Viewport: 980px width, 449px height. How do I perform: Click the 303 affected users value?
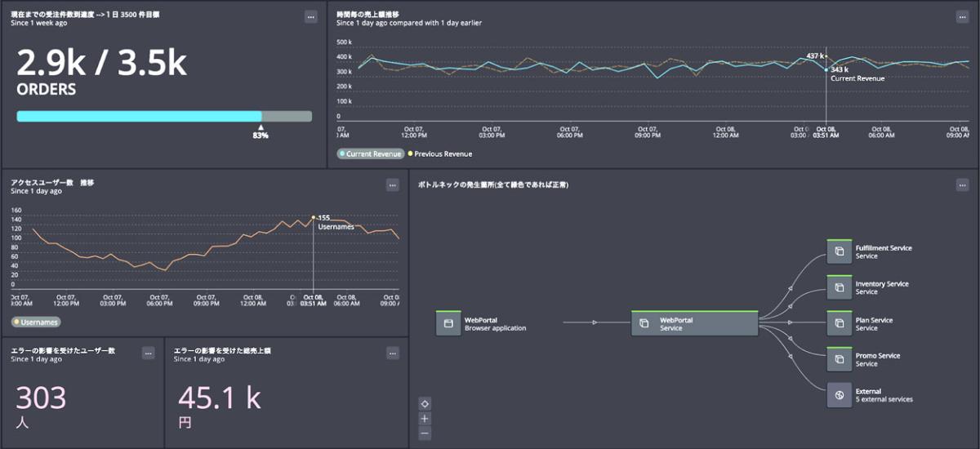[x=41, y=398]
